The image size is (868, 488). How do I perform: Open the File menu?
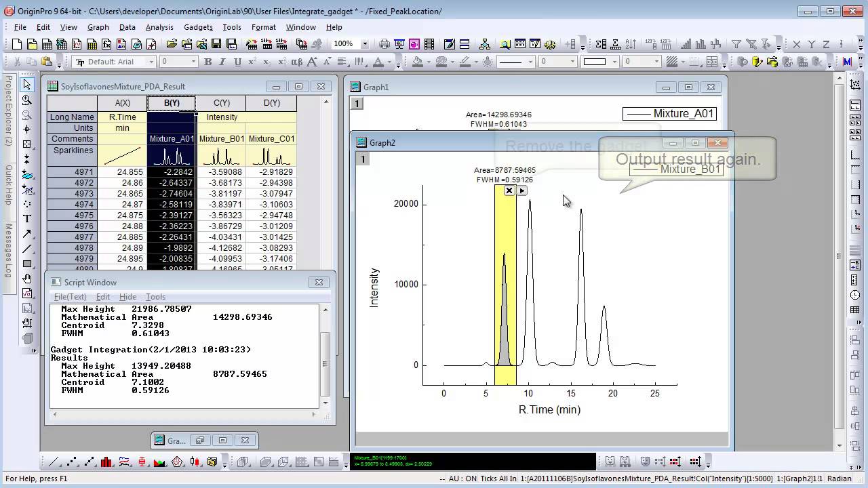coord(20,27)
